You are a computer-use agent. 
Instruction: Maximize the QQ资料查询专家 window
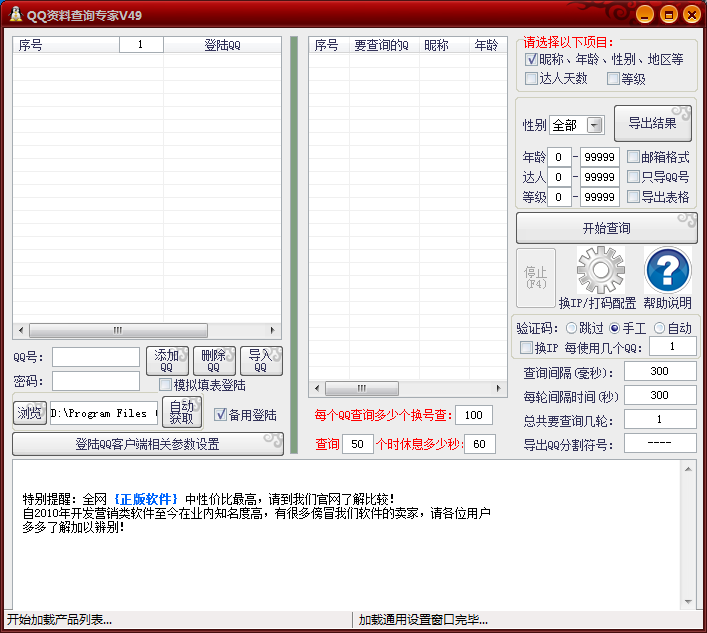pos(669,15)
